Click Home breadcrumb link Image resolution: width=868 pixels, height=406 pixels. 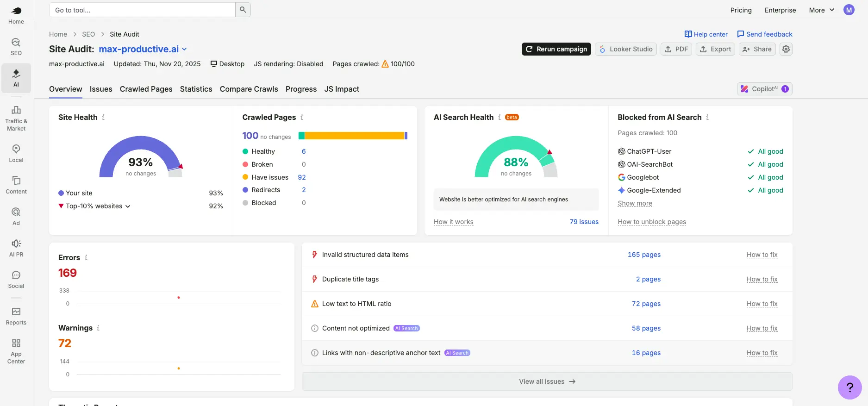click(x=58, y=34)
